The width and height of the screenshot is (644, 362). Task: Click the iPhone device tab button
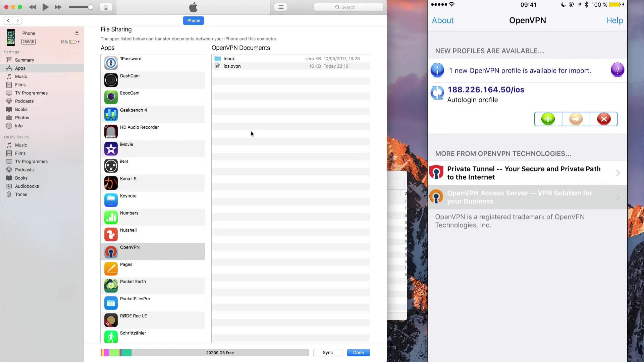[x=193, y=20]
